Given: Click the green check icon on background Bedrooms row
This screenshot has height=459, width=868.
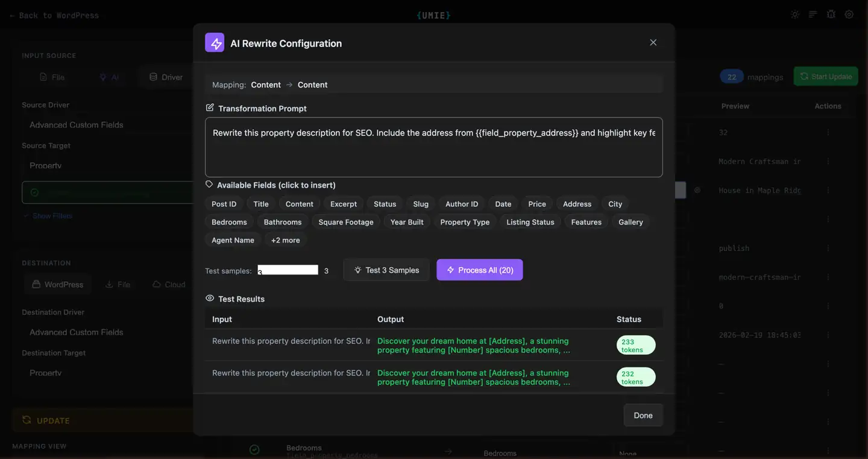Looking at the screenshot, I should coord(254,449).
